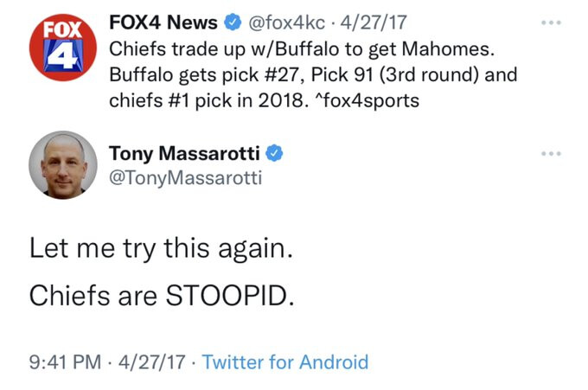Click Tony Massarotti's verified badge
588x390 pixels.
(274, 154)
